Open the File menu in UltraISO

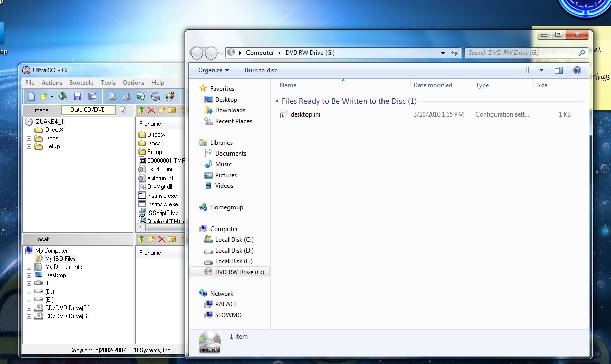(x=30, y=83)
